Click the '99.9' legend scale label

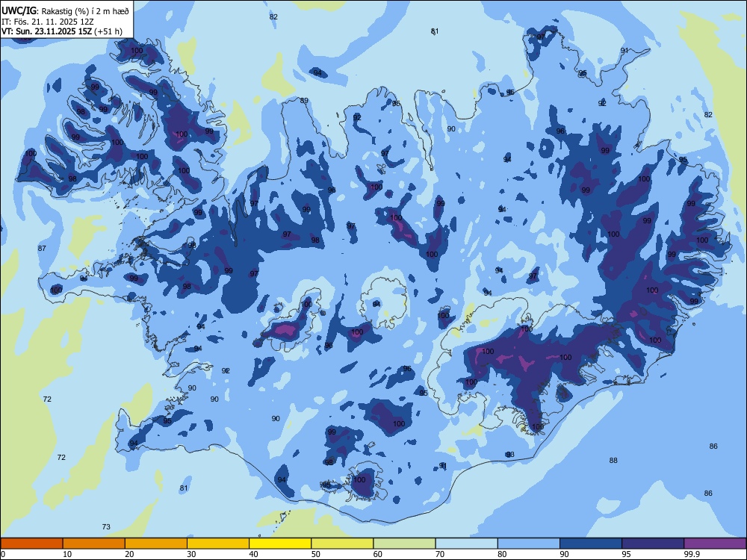692,554
